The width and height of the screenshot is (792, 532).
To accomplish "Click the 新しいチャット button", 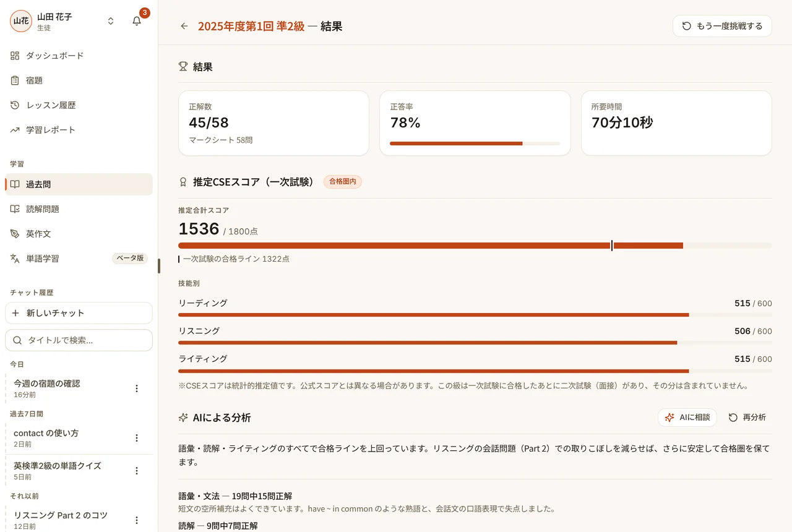I will [x=79, y=313].
